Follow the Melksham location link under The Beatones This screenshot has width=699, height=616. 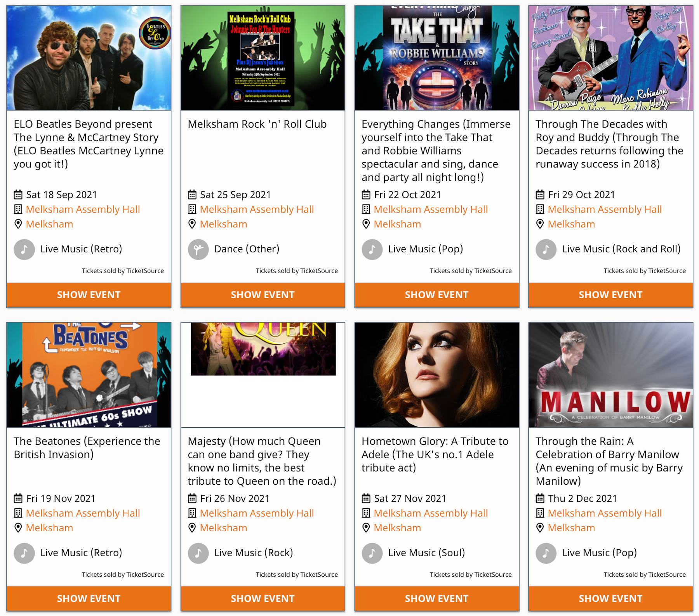[49, 528]
